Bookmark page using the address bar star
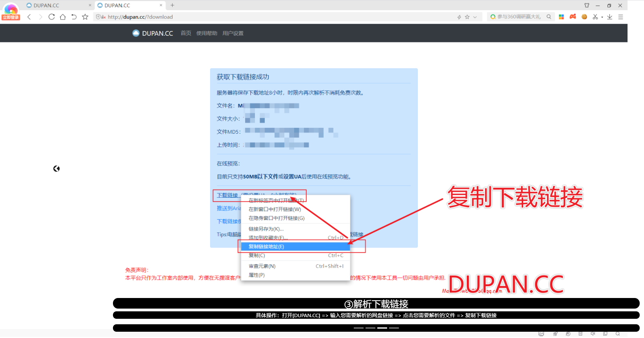This screenshot has height=338, width=644. click(x=467, y=17)
